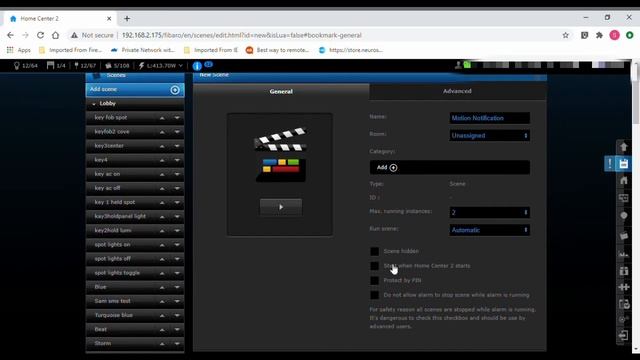Click the up arrow on key fob spot row
640x360 pixels.
click(162, 118)
